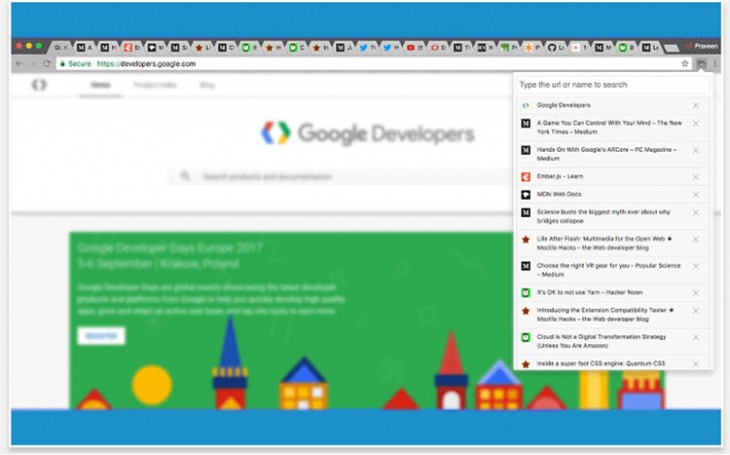730x455 pixels.
Task: Open a new tab with the new-tab button
Action: tap(671, 48)
